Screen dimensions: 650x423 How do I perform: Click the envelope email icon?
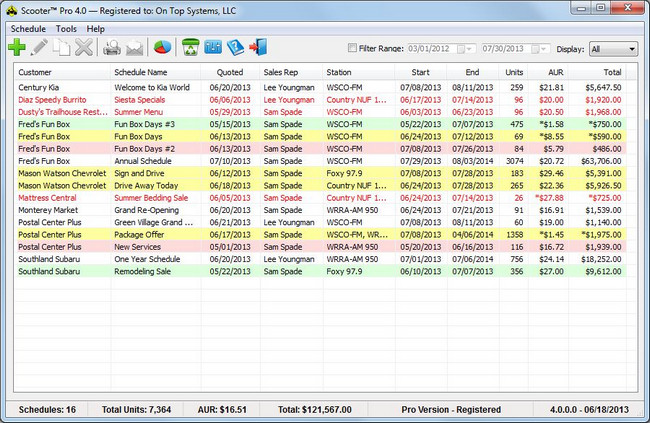pos(134,48)
